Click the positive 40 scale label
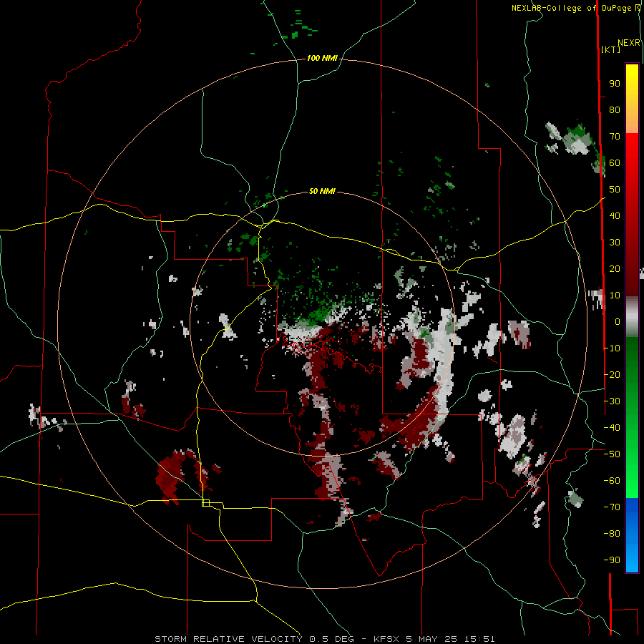This screenshot has width=644, height=644. (615, 216)
